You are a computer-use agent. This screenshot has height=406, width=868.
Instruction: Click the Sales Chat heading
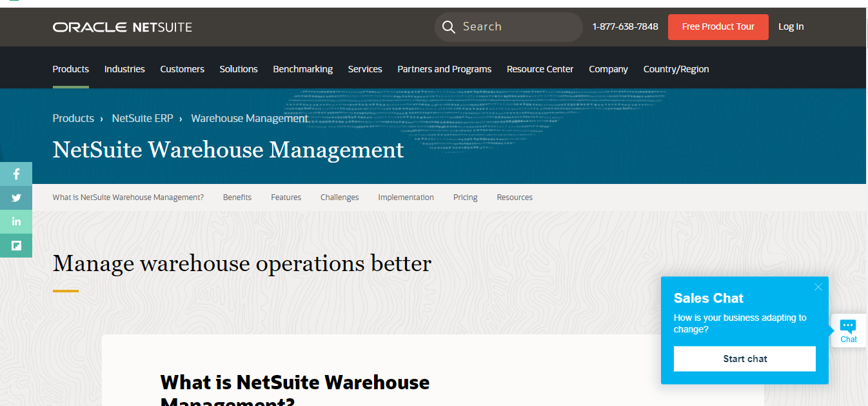pyautogui.click(x=709, y=298)
